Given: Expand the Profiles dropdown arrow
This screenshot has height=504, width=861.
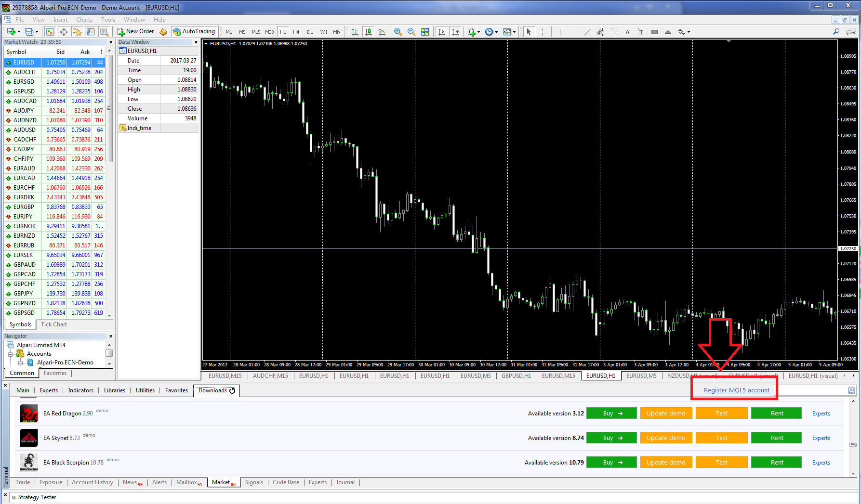Looking at the screenshot, I should pyautogui.click(x=37, y=32).
